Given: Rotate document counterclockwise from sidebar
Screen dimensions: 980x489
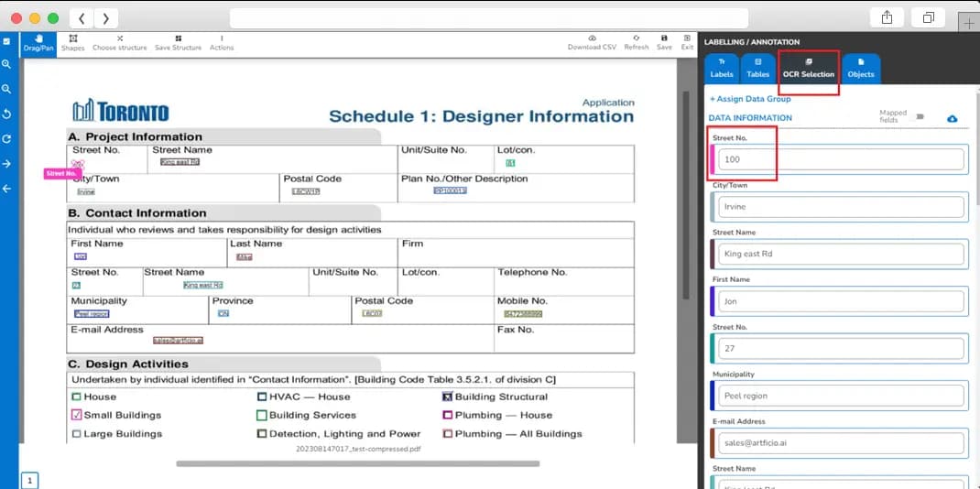Looking at the screenshot, I should point(6,114).
